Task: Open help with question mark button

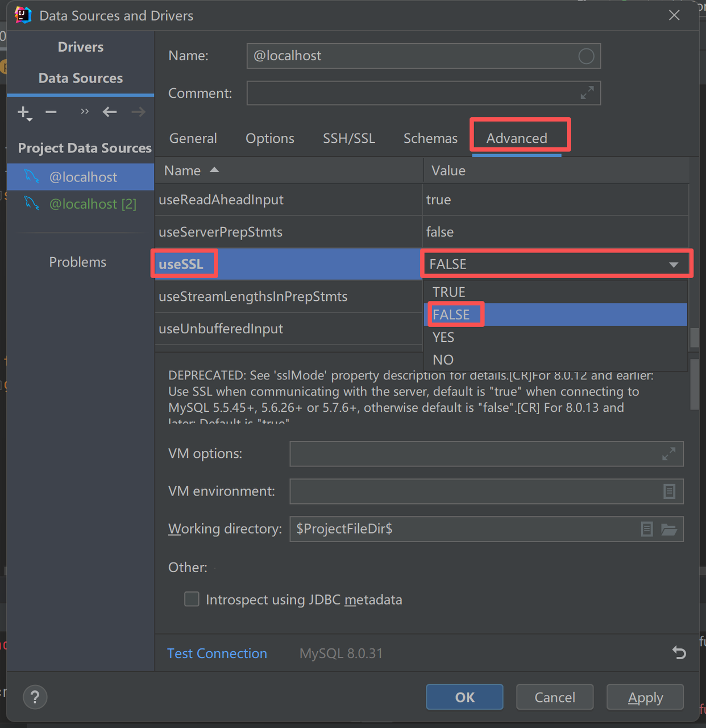Action: pyautogui.click(x=35, y=697)
